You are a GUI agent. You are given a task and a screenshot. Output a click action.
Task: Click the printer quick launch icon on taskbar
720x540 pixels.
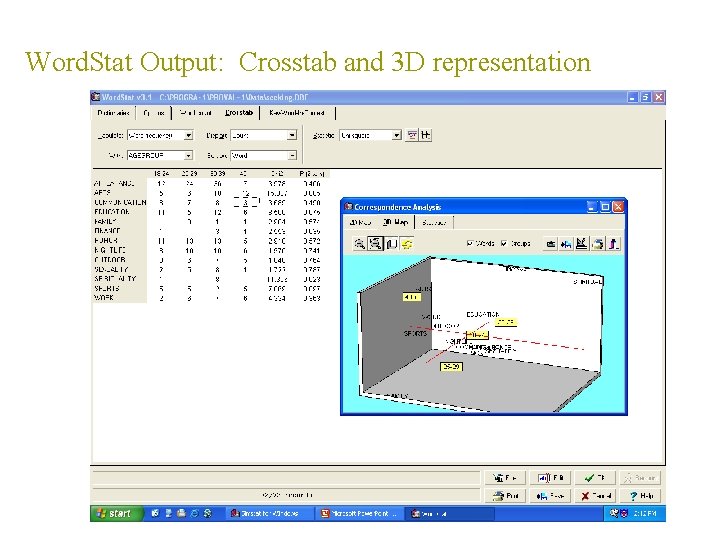(x=181, y=513)
